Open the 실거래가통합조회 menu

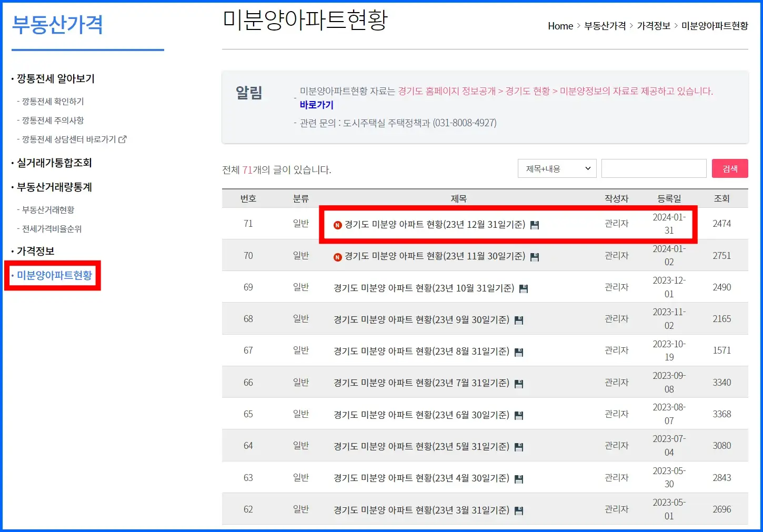[54, 163]
